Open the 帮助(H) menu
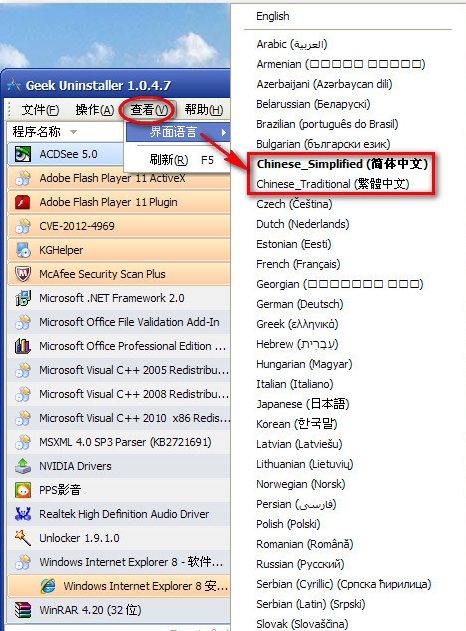The image size is (466, 631). click(204, 109)
